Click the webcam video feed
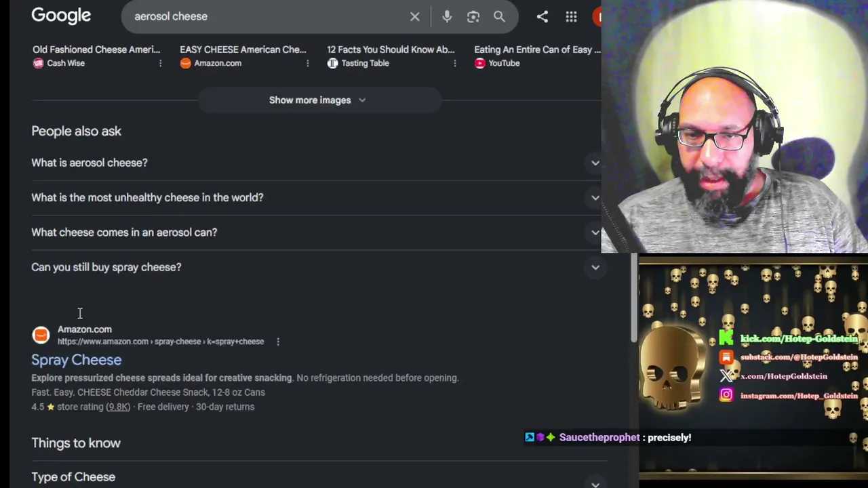Image resolution: width=868 pixels, height=488 pixels. [734, 127]
